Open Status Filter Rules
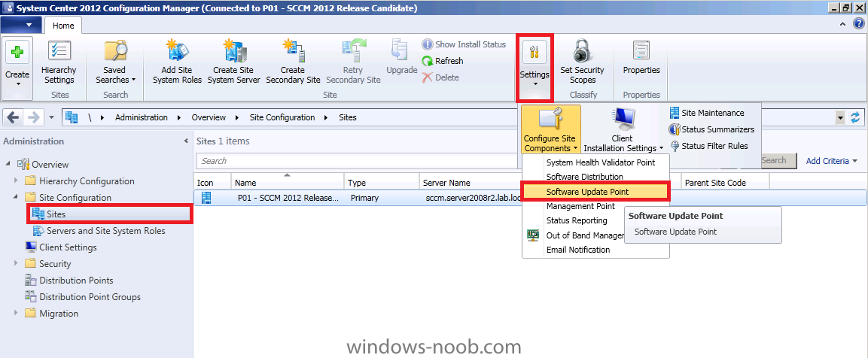This screenshot has height=358, width=868. (708, 146)
